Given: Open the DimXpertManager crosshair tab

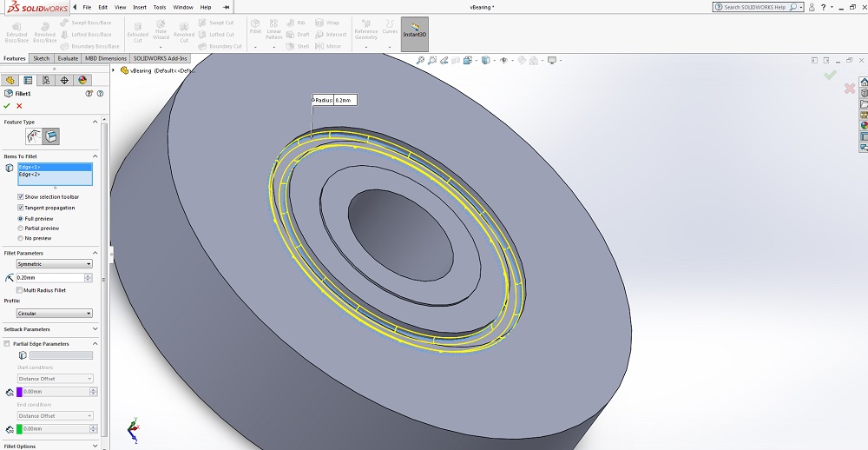Looking at the screenshot, I should [x=64, y=80].
